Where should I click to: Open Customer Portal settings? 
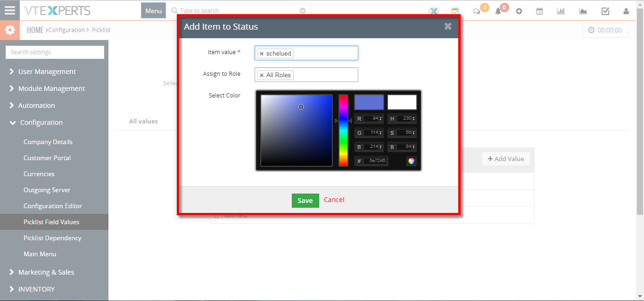pos(47,158)
